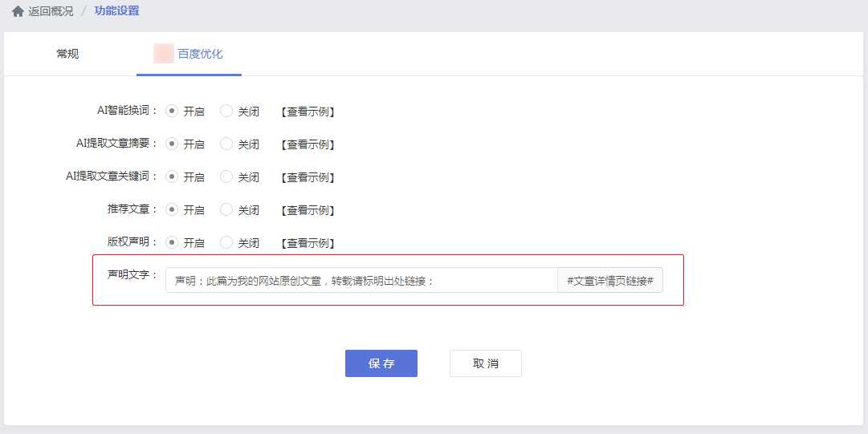Click the AI提取文章摘要 label
Screen dimensions: 868x434
(x=117, y=143)
